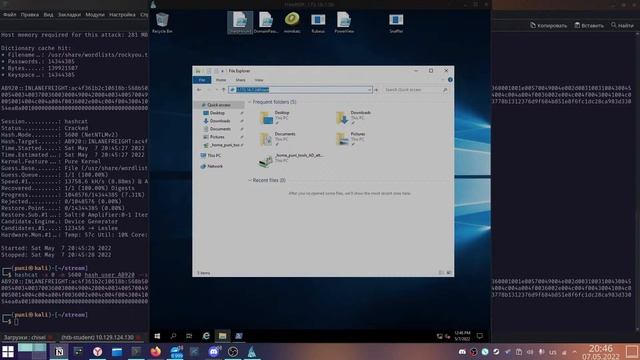Click File Explorer in the remote taskbar
Image resolution: width=640 pixels, height=360 pixels.
(x=222, y=336)
